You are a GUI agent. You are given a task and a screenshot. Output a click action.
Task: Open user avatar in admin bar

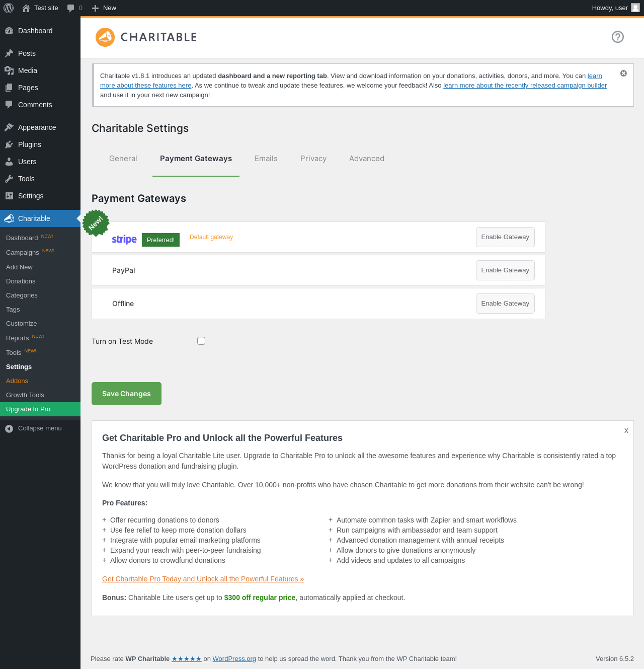click(635, 8)
